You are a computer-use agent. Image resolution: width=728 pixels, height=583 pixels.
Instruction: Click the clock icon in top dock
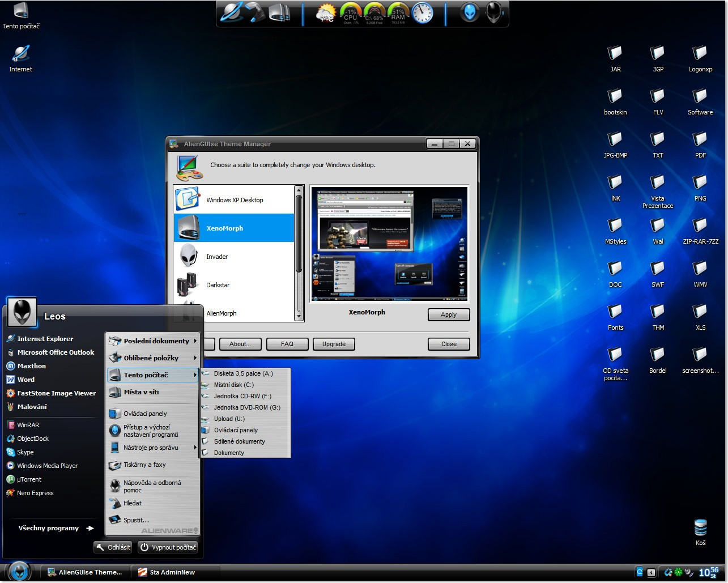click(422, 14)
